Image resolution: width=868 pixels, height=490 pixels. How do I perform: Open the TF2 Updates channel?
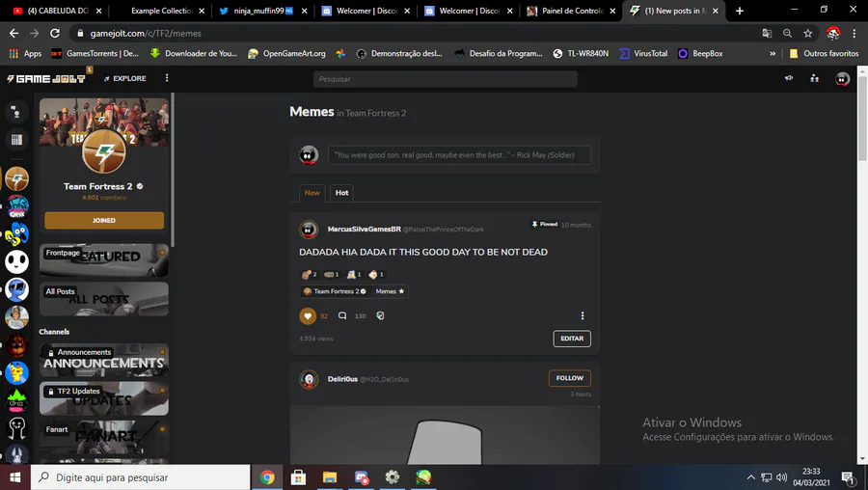coord(104,398)
